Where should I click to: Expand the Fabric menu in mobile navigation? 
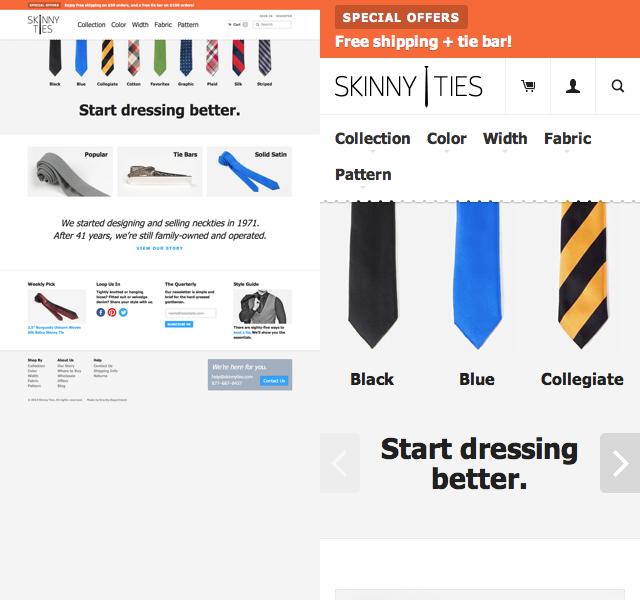point(567,139)
